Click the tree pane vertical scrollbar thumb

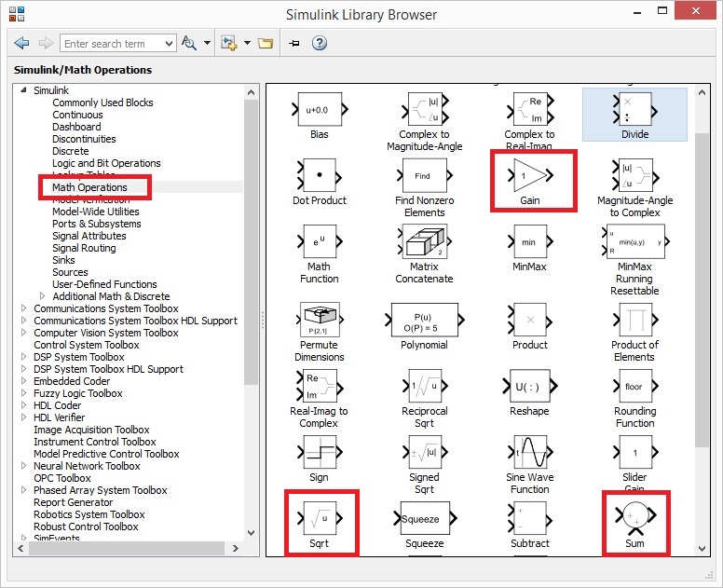(251, 241)
